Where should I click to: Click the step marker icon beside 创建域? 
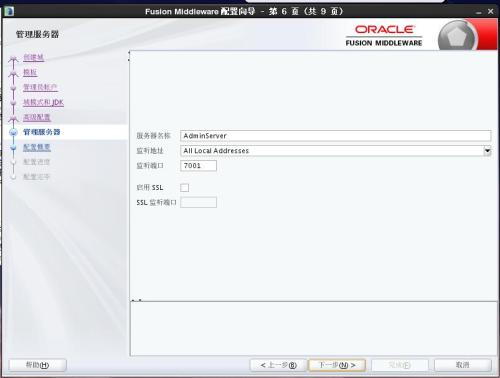pos(13,59)
